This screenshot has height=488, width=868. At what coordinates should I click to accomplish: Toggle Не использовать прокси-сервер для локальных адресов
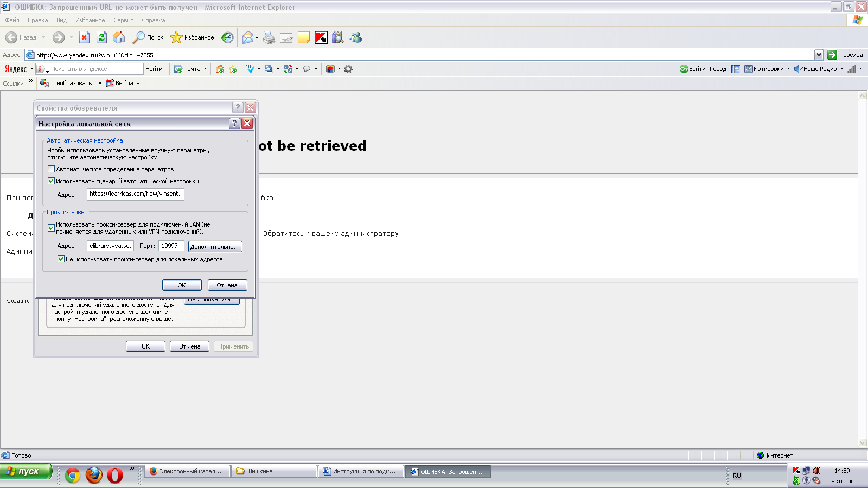tap(61, 259)
